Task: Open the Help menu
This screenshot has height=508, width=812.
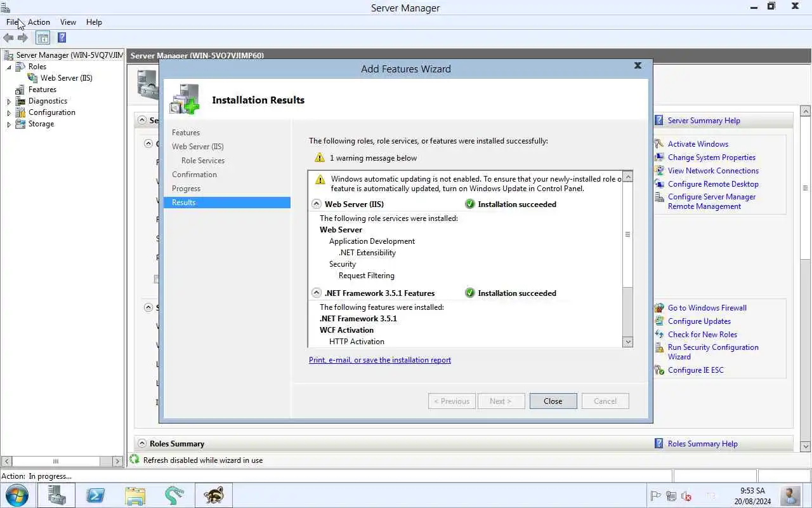Action: [x=94, y=22]
